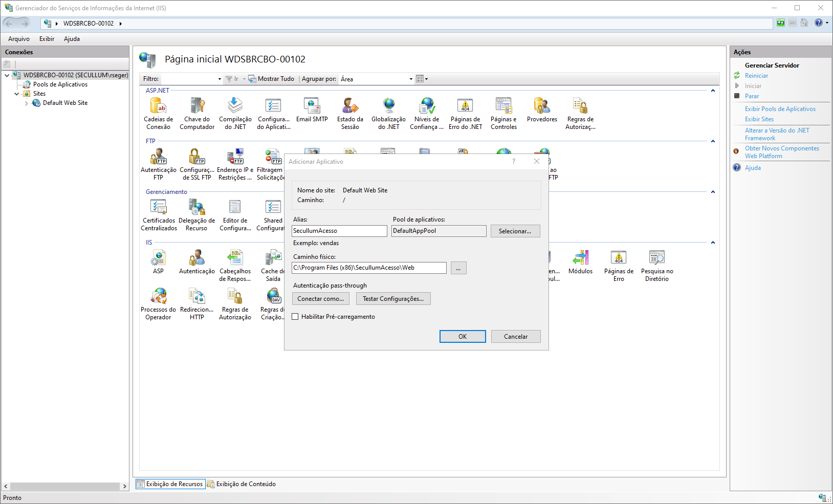833x504 pixels.
Task: Click the Selecionar... pool button
Action: point(515,231)
